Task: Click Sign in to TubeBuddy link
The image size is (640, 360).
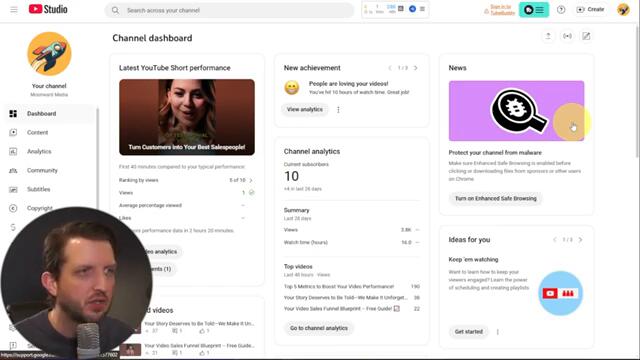Action: [x=499, y=10]
